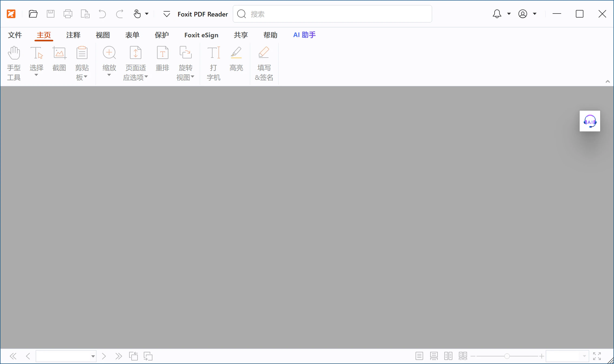Switch to the 注释 tab

click(73, 35)
